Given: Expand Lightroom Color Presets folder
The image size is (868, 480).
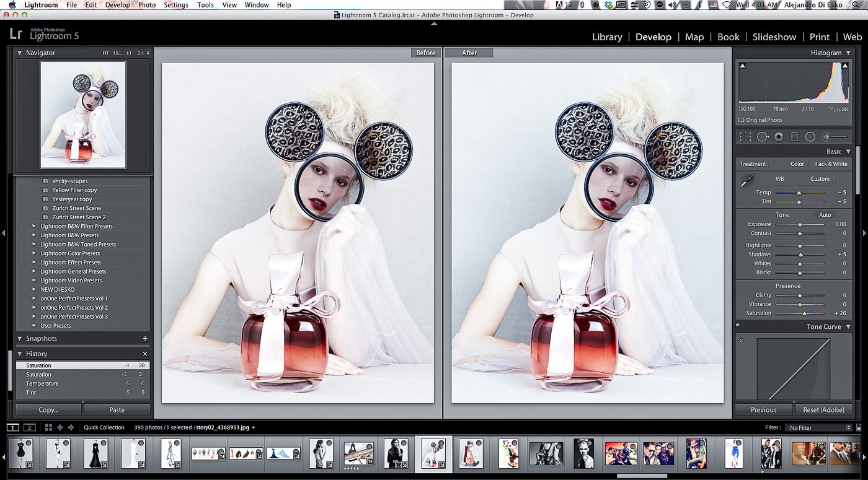Looking at the screenshot, I should click(x=34, y=253).
